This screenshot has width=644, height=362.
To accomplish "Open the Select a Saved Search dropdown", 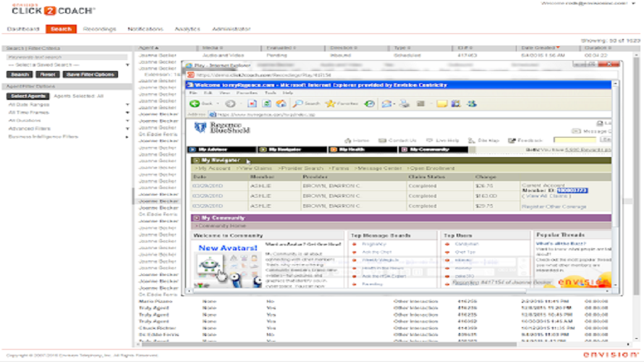I will (x=68, y=65).
